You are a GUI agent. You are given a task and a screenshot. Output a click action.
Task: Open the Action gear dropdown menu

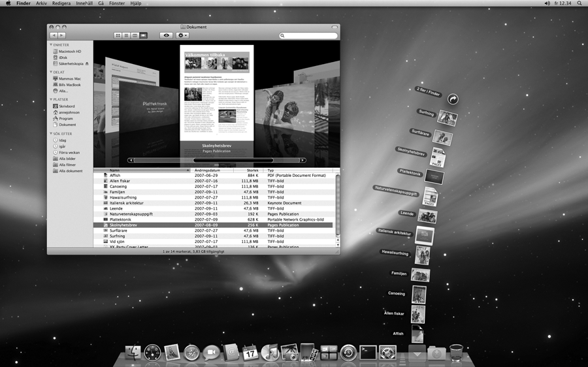[x=182, y=35]
